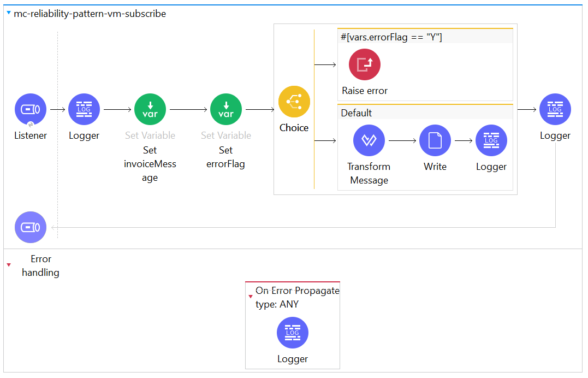Click the first Logger after Listener
The image size is (588, 378).
tap(84, 109)
